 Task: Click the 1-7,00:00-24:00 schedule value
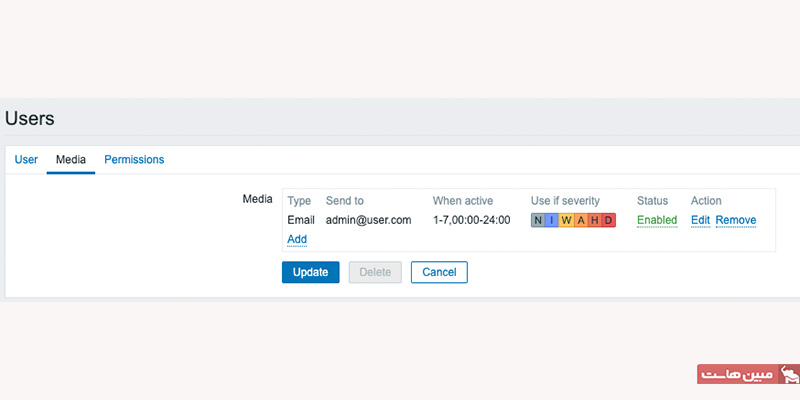point(471,220)
